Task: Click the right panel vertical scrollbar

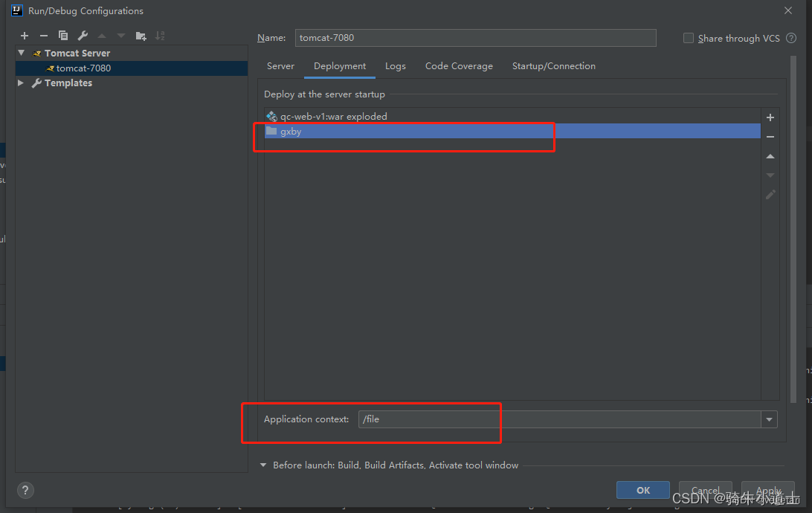Action: (793, 228)
